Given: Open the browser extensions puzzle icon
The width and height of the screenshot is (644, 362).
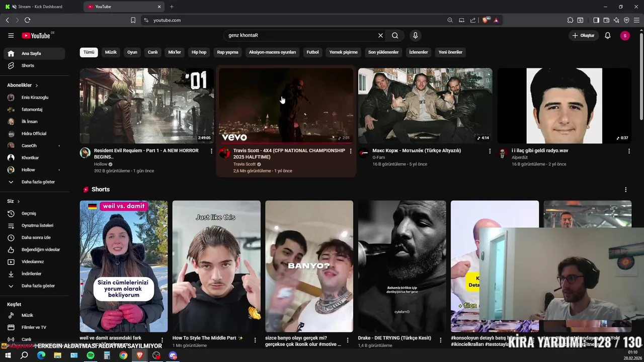Looking at the screenshot, I should (x=570, y=20).
